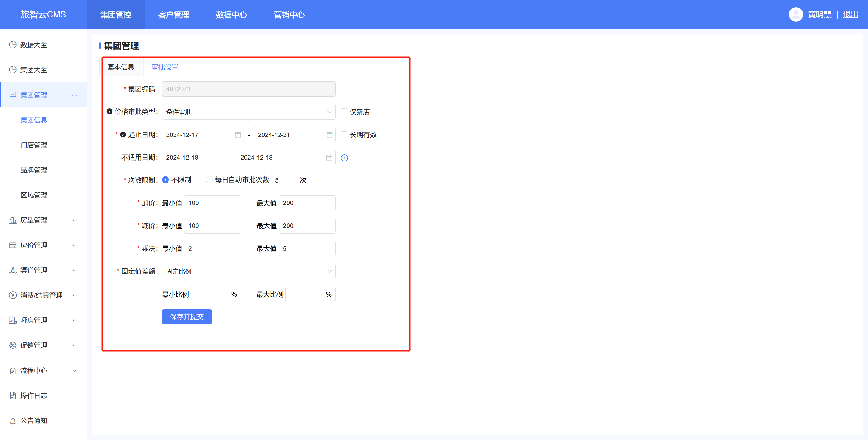Click the 操作日志 document icon
Image resolution: width=868 pixels, height=440 pixels.
13,395
